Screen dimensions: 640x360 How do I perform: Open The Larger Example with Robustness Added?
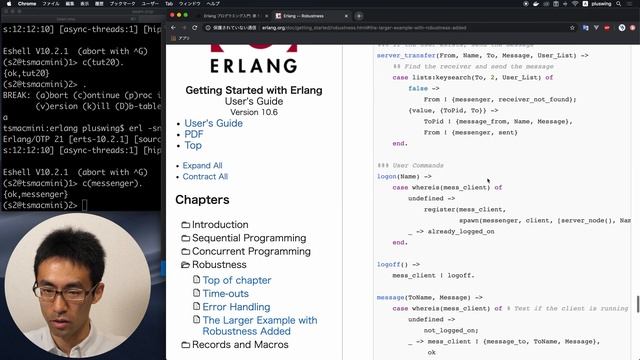[260, 326]
